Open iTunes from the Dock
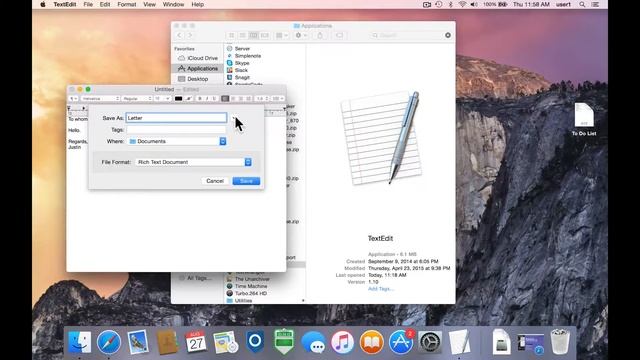The height and width of the screenshot is (360, 640). pos(342,342)
